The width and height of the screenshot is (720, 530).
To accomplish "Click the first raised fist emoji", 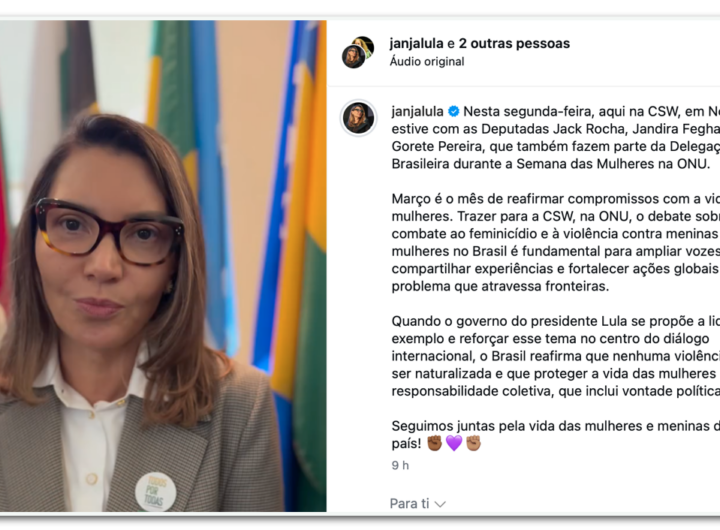I will click(434, 443).
